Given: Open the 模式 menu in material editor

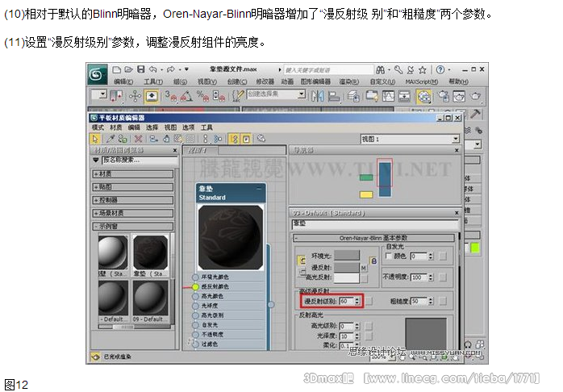Looking at the screenshot, I should (98, 127).
